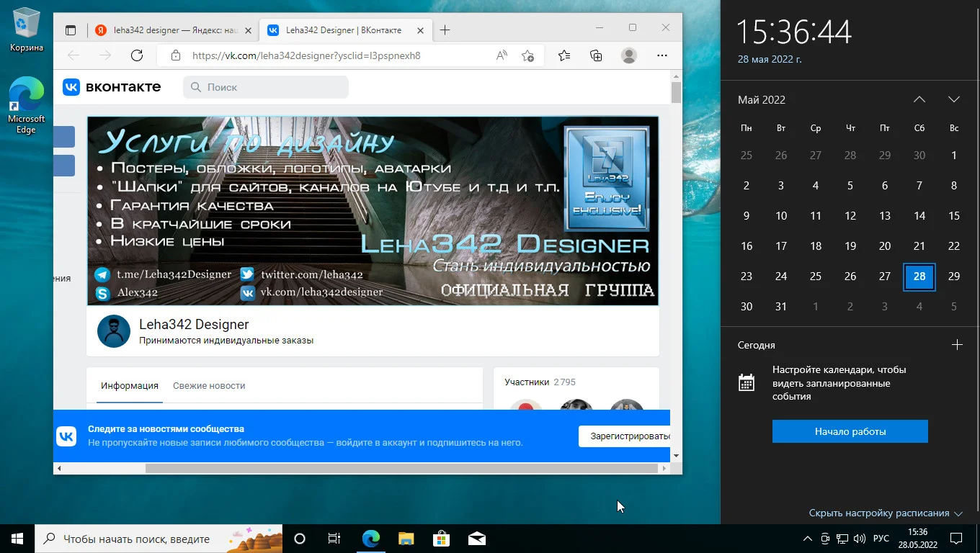Click the Leha342 Designer group avatar

[114, 331]
